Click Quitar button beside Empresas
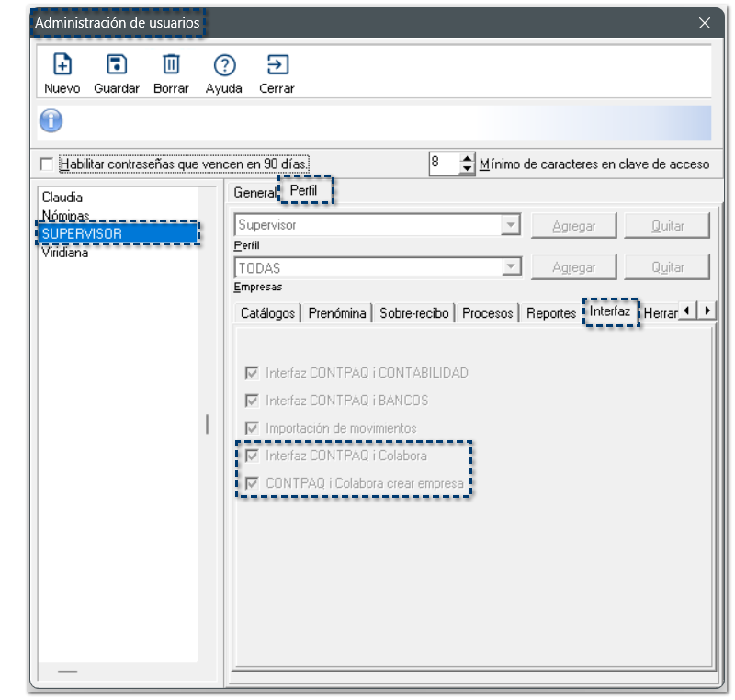The width and height of the screenshot is (735, 700). coord(668,267)
